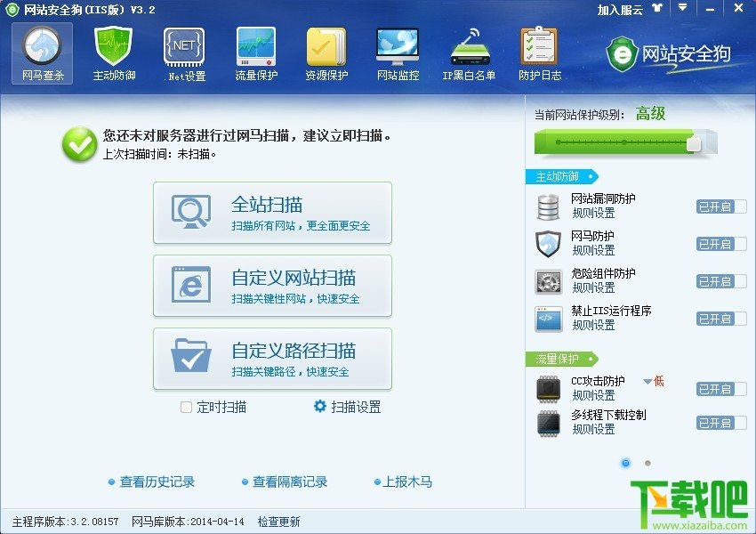Click the IE browser icon on 自定义网站扫描
The height and width of the screenshot is (534, 756).
point(191,285)
